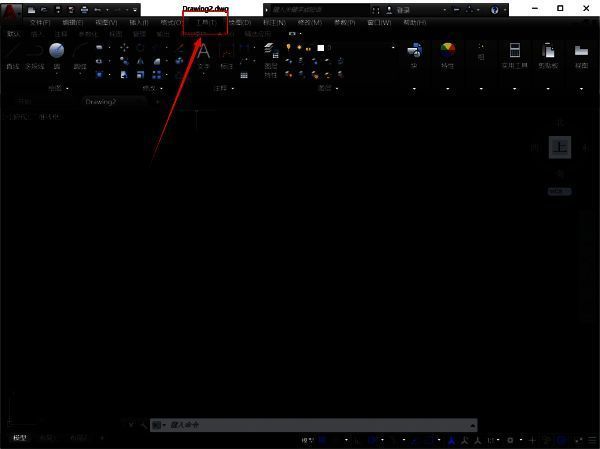
Task: Click the command line input field
Action: coord(310,425)
